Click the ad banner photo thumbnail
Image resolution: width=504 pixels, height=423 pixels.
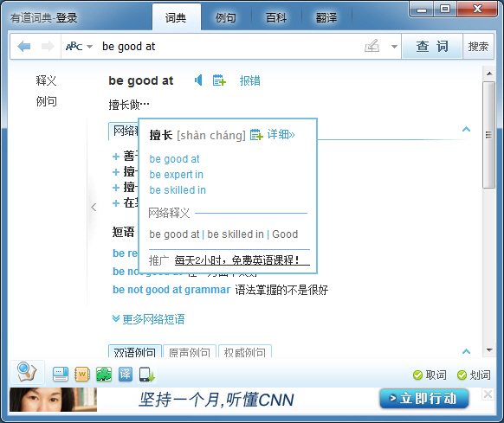point(53,400)
